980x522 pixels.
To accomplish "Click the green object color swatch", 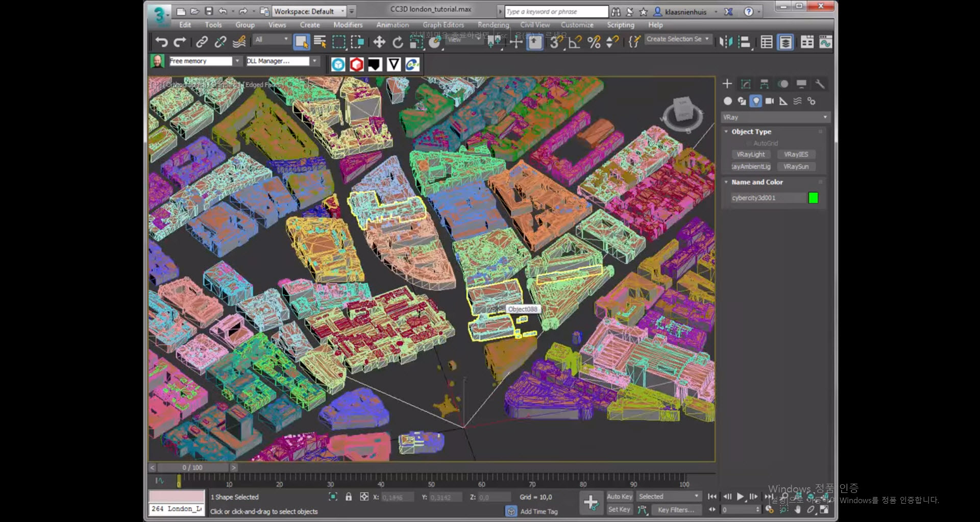I will (813, 198).
